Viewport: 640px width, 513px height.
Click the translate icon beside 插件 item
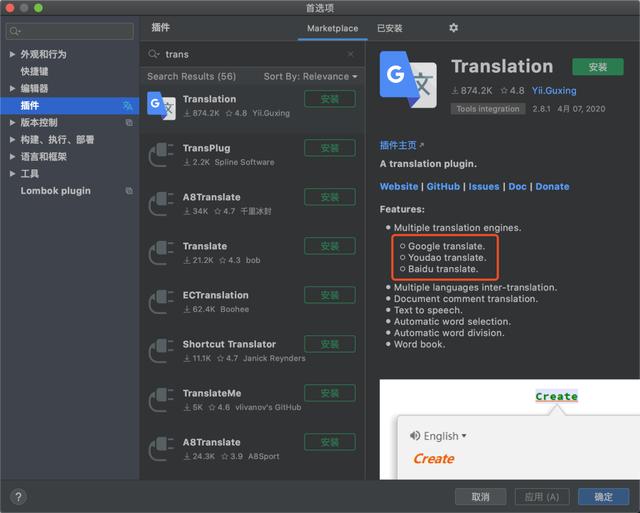pyautogui.click(x=127, y=105)
